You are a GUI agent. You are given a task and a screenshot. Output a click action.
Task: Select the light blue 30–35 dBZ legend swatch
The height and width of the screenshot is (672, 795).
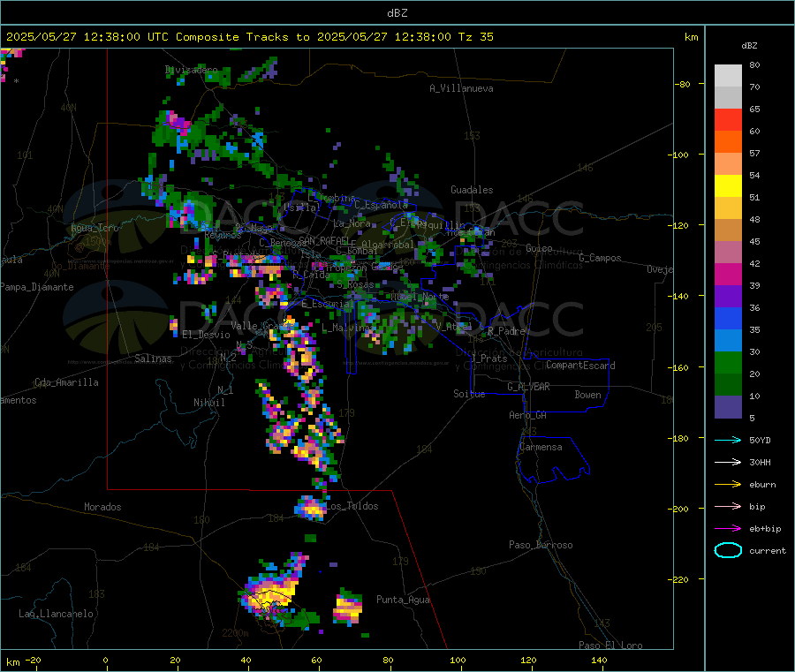(728, 340)
